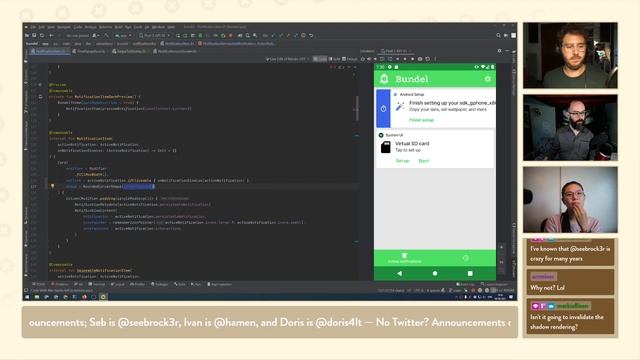Screen dimensions: 640x360
Task: Switch to the Pixel 3 API 30 emulator tab
Action: (396, 51)
